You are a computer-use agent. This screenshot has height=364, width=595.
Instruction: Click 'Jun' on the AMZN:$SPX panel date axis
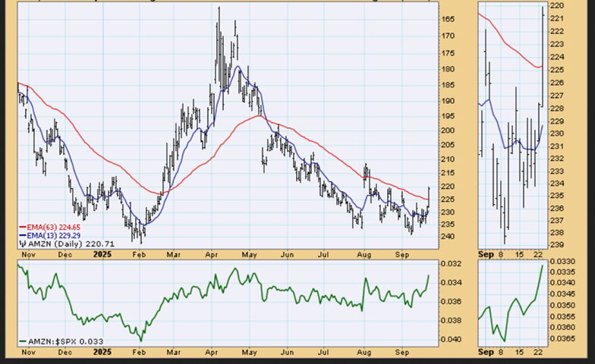pyautogui.click(x=287, y=353)
